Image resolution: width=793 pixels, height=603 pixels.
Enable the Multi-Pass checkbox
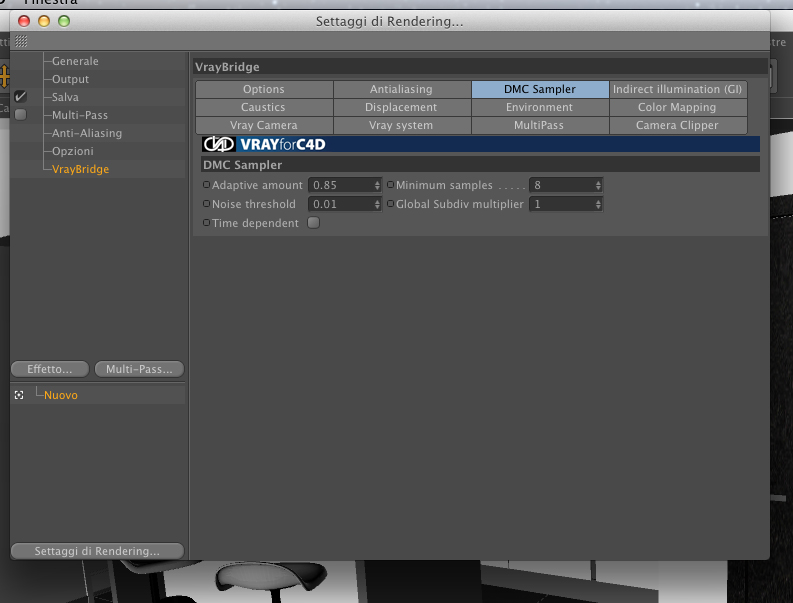pos(20,115)
